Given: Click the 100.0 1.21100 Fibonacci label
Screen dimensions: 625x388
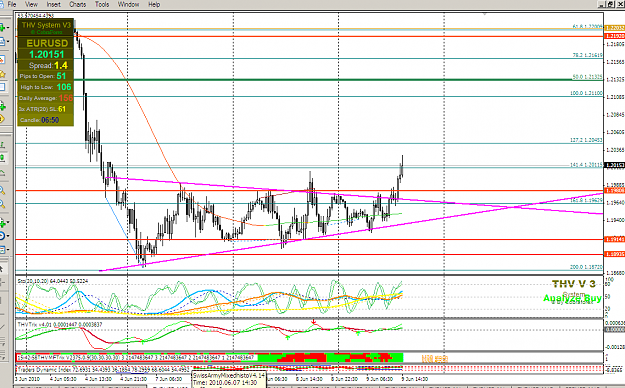Looking at the screenshot, I should (586, 93).
